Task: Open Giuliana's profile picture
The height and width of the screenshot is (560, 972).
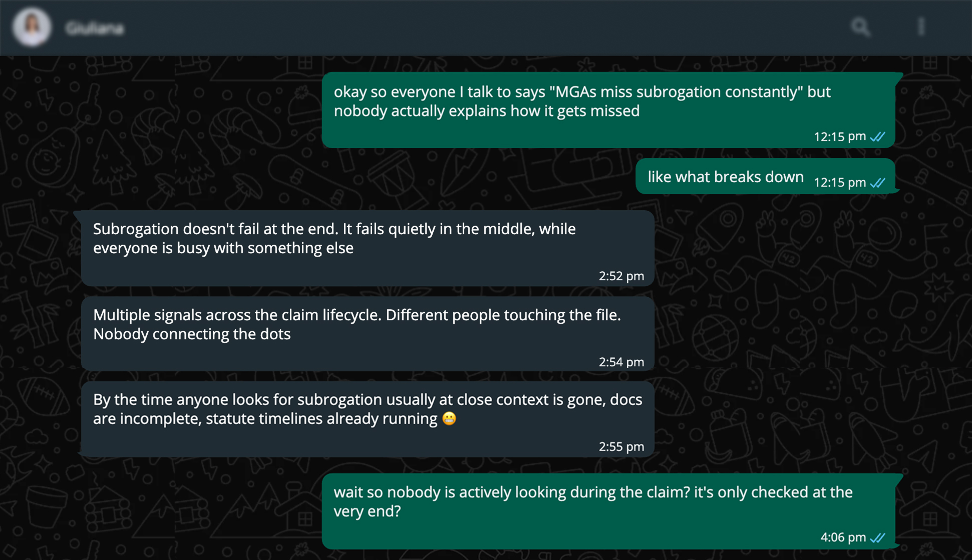Action: (32, 27)
